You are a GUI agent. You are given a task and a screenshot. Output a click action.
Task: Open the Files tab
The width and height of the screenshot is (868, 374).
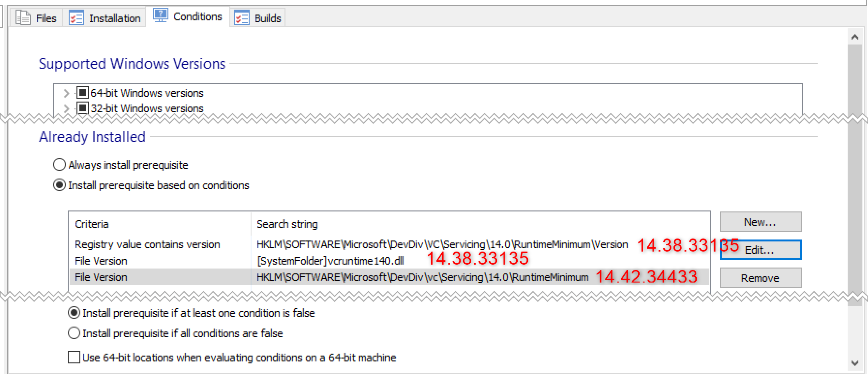[45, 18]
